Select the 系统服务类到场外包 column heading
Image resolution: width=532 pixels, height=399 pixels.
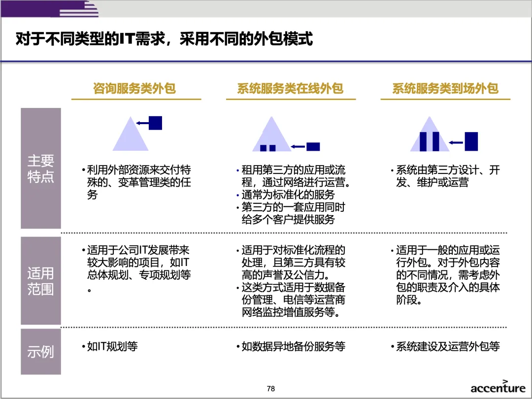coord(445,88)
